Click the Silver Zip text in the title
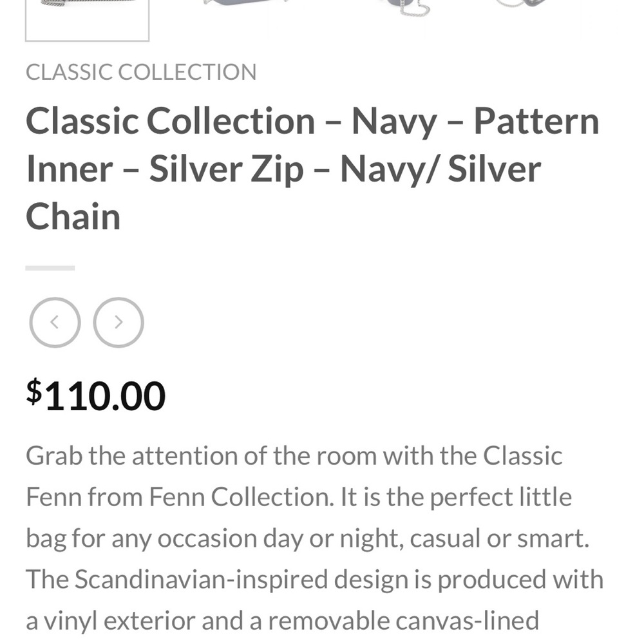 (x=226, y=169)
